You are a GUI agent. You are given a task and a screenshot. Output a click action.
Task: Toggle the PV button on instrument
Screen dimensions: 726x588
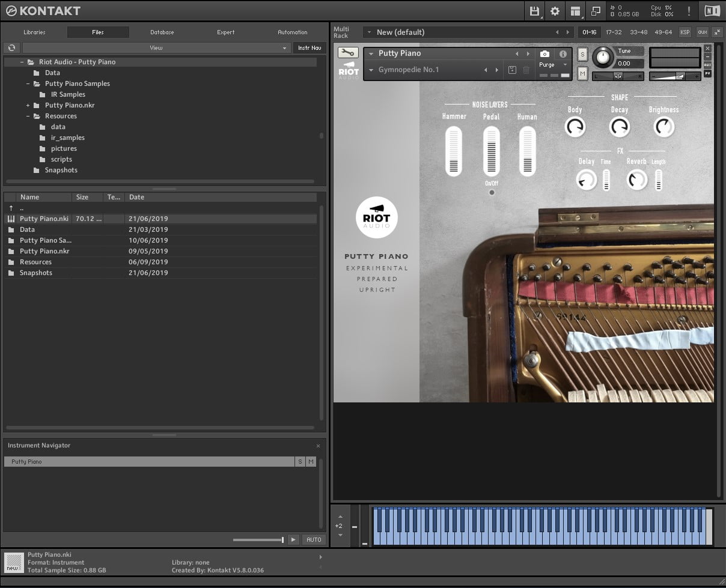(707, 73)
